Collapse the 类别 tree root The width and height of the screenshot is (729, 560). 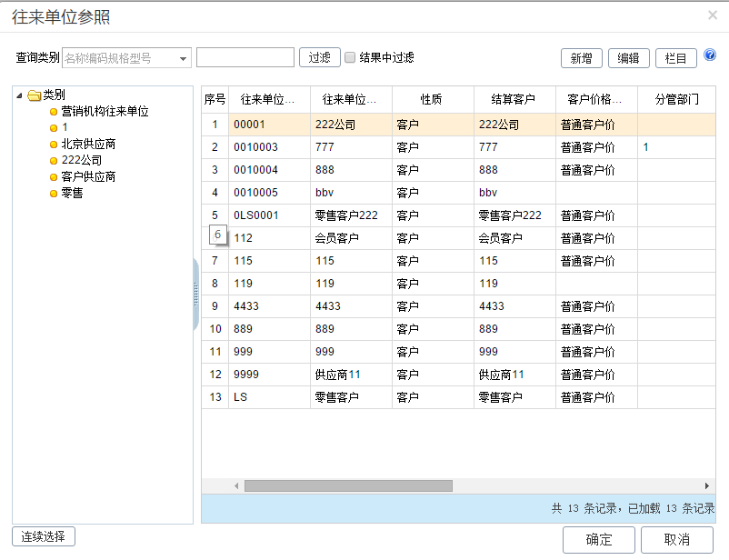(20, 95)
